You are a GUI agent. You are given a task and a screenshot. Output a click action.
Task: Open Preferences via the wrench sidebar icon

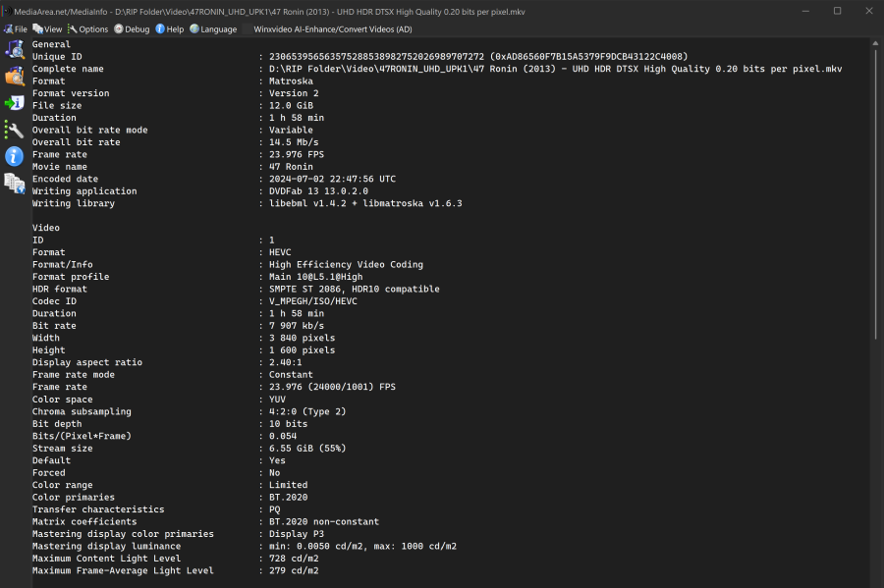[15, 129]
